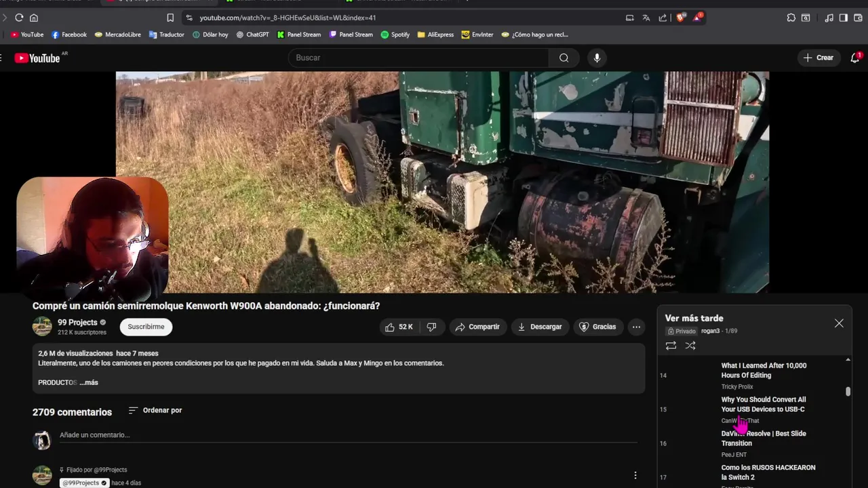
Task: Click the 'Añade un comentario...' field
Action: click(349, 435)
